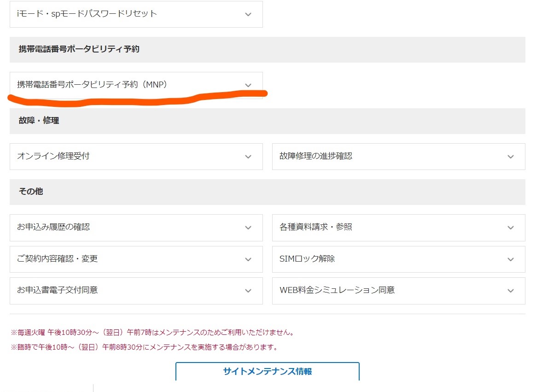Click the 臨時で午後10時 maintenance notice text
The width and height of the screenshot is (542, 392).
[x=145, y=347]
